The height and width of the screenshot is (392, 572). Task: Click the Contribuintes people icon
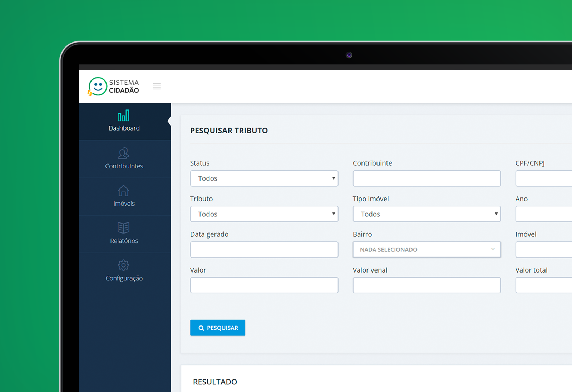(x=124, y=153)
